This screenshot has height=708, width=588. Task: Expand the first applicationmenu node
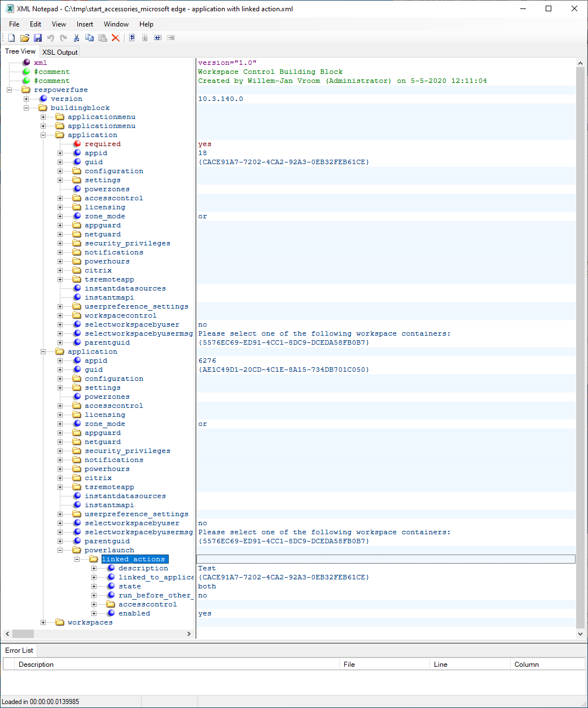pos(43,117)
